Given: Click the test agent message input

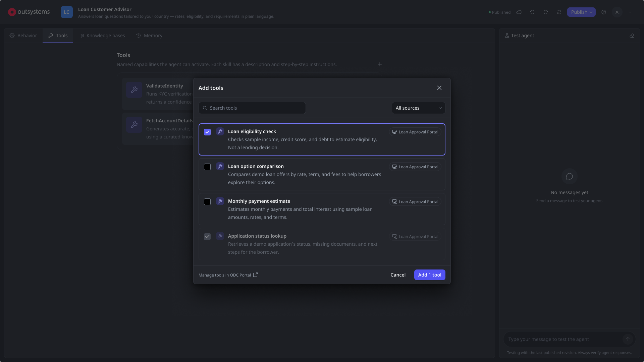Looking at the screenshot, I should click(563, 339).
